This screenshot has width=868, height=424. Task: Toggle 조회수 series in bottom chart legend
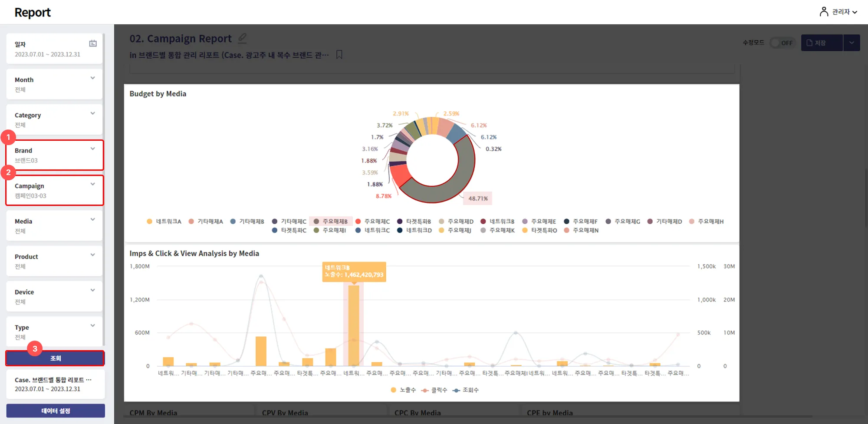[465, 390]
